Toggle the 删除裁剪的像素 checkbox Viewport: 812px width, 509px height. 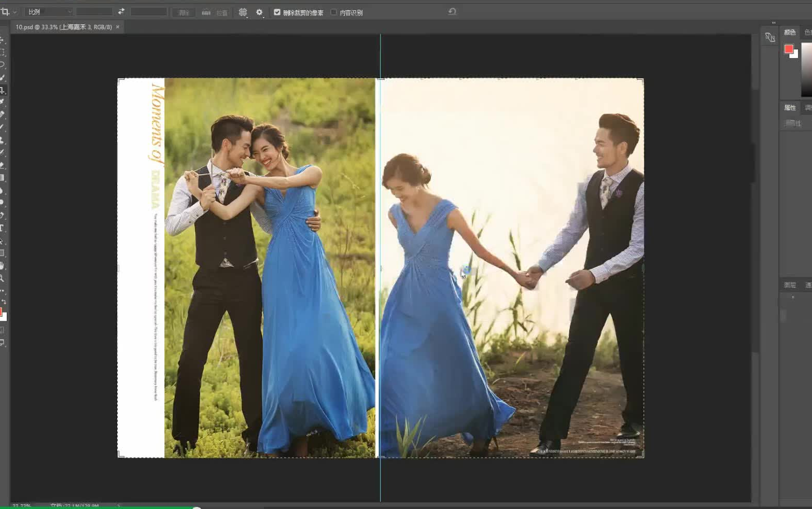277,12
